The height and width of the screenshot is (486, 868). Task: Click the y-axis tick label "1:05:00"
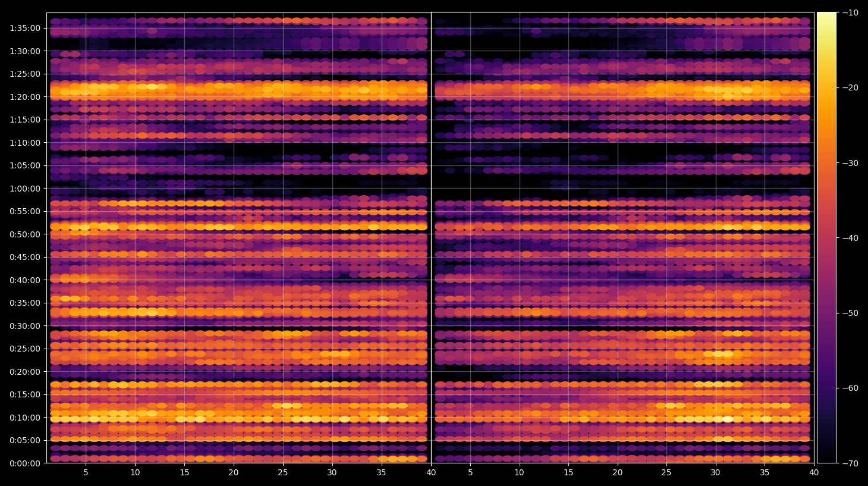pos(25,165)
